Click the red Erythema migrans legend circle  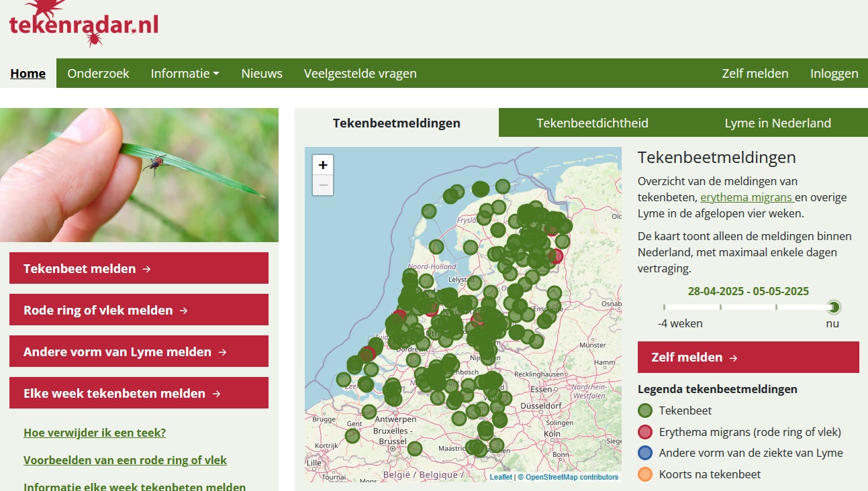point(645,432)
